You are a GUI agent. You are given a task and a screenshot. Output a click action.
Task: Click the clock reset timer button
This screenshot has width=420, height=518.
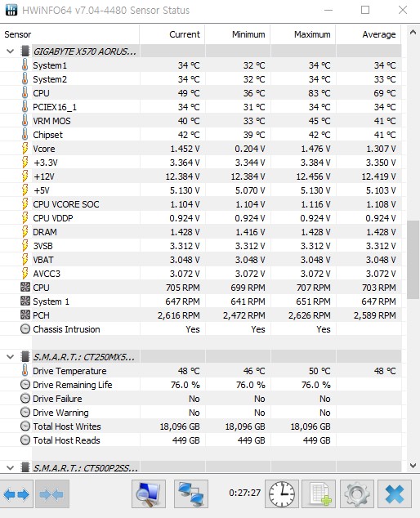click(x=282, y=494)
